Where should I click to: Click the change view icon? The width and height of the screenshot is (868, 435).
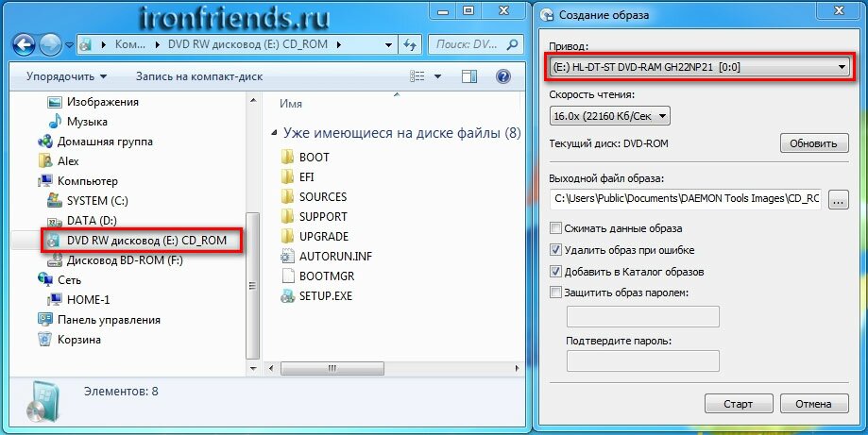coord(417,76)
